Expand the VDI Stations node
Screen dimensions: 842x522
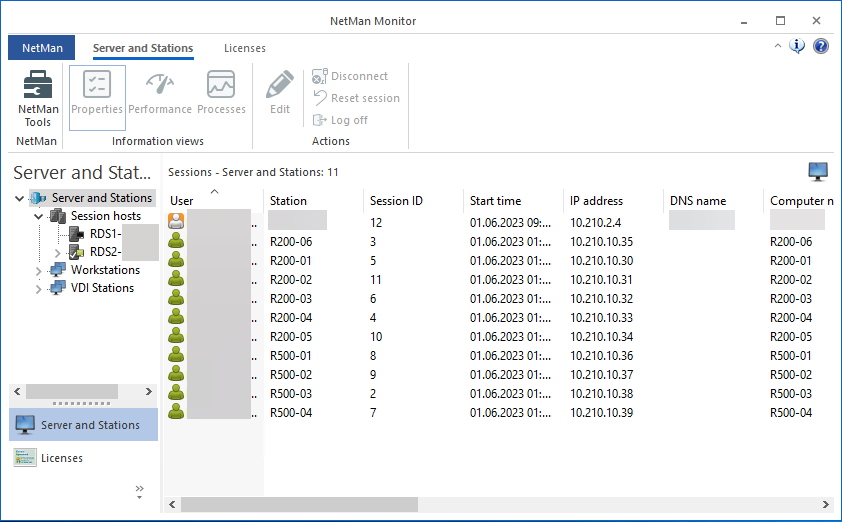pos(39,289)
